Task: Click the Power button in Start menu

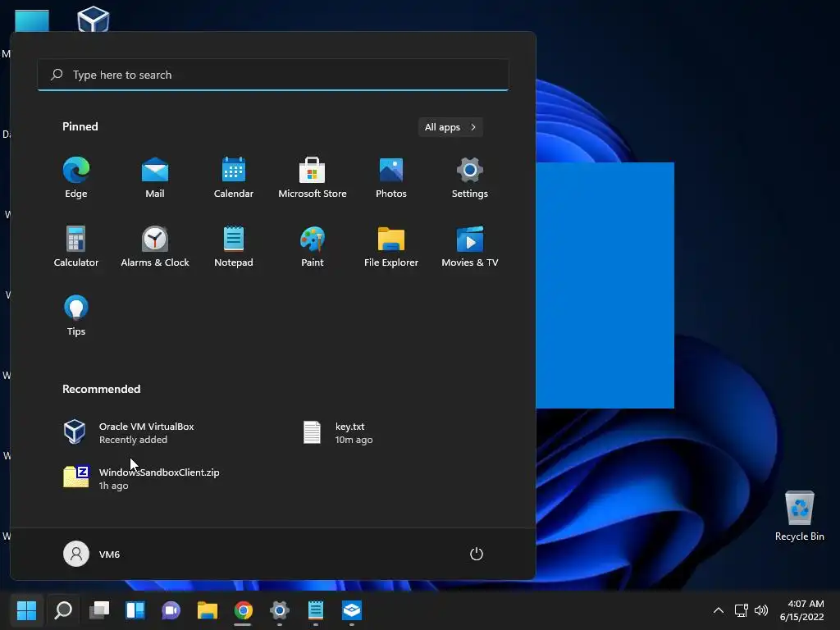Action: coord(477,554)
